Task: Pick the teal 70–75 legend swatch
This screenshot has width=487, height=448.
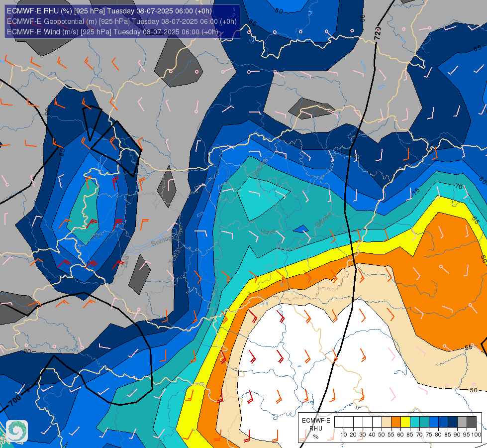Action: (x=424, y=422)
